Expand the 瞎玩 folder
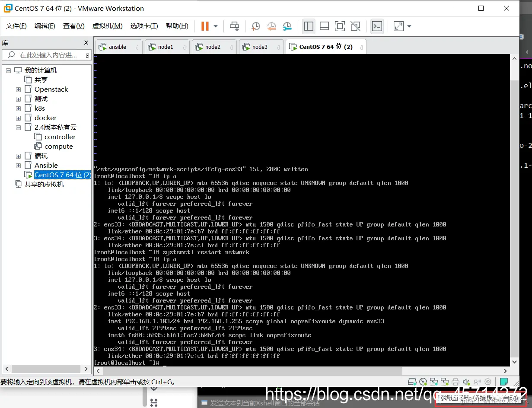Viewport: 532px width, 408px height. [x=18, y=156]
